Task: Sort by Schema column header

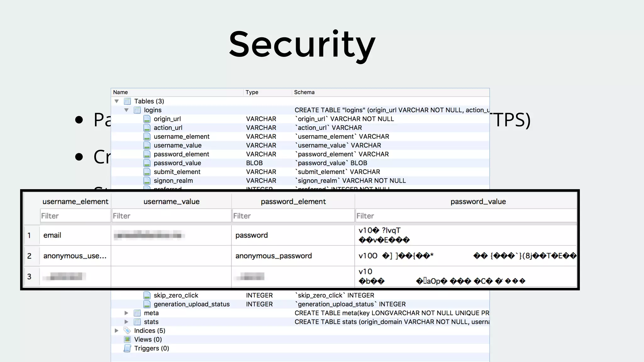Action: pyautogui.click(x=391, y=92)
